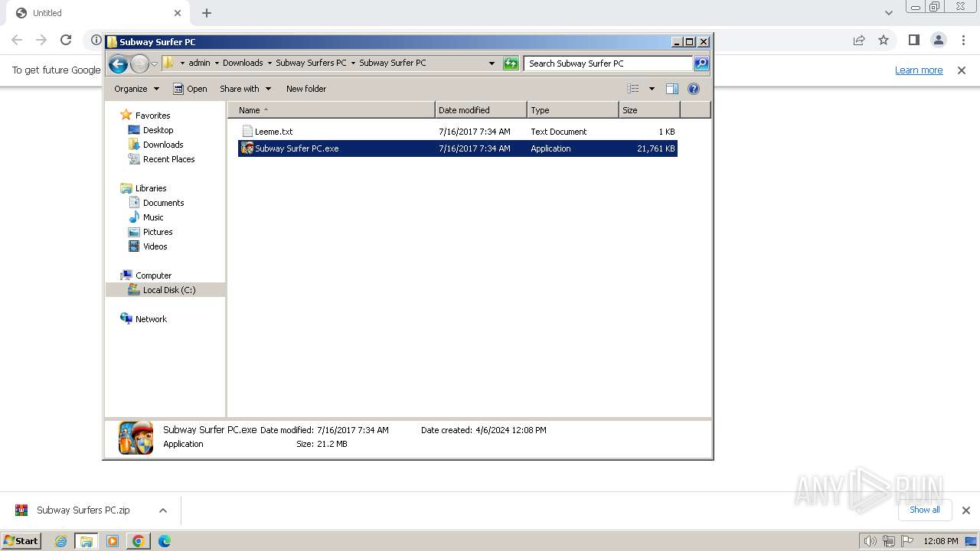Click the Open toolbar button
The height and width of the screenshot is (551, 980).
click(x=190, y=89)
